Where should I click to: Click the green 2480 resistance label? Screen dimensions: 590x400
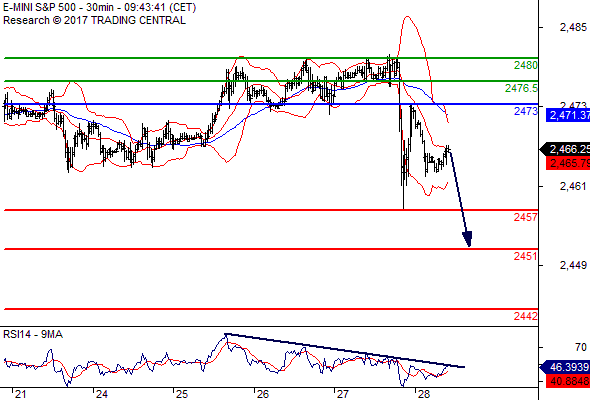(x=526, y=65)
